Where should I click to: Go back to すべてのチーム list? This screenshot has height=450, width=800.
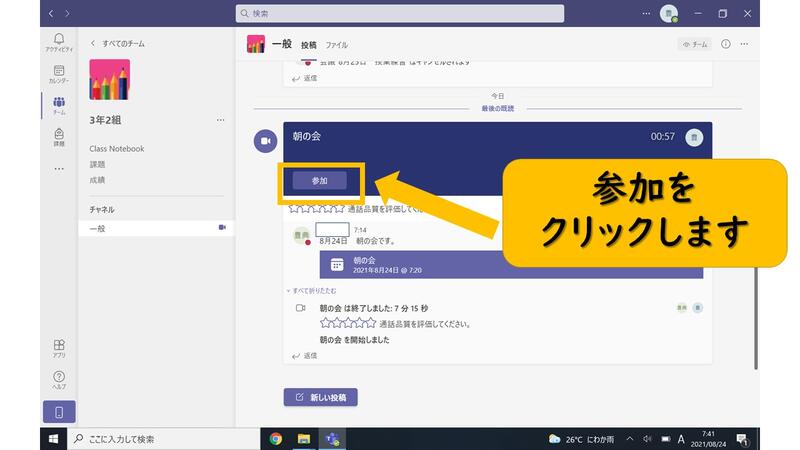[x=115, y=44]
